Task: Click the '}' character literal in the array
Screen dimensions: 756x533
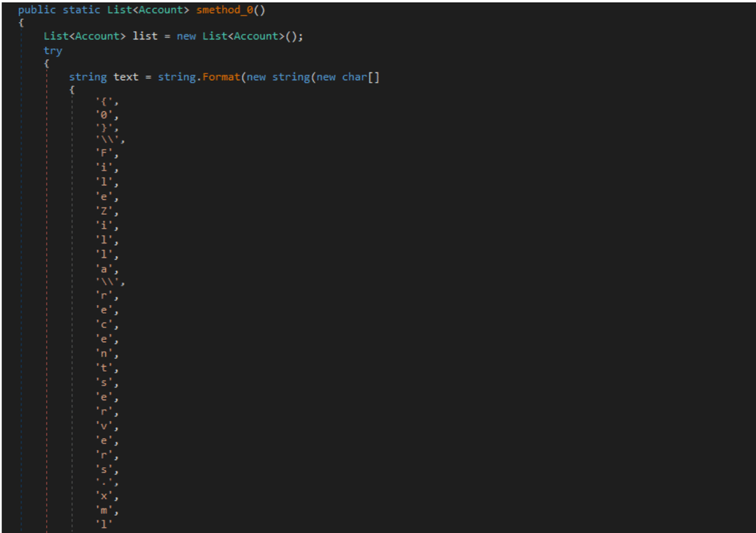Action: pos(104,127)
